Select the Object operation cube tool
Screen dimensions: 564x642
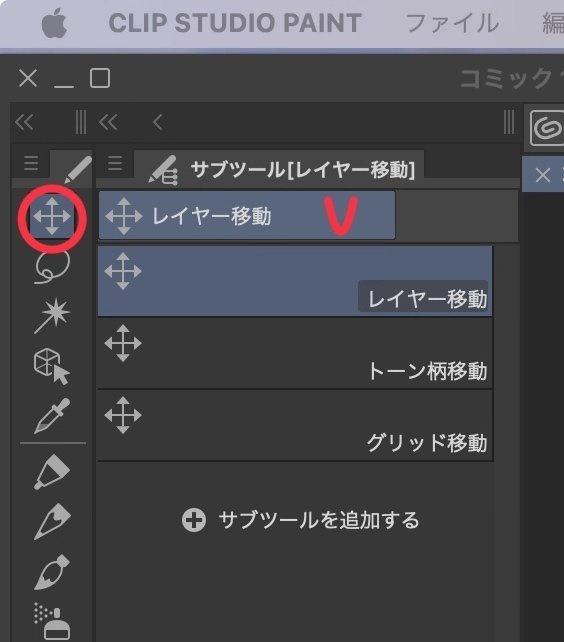pyautogui.click(x=52, y=366)
